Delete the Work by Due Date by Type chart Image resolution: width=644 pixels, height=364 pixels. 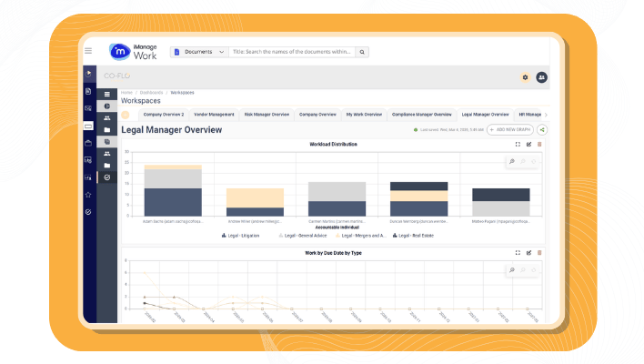[x=539, y=253]
